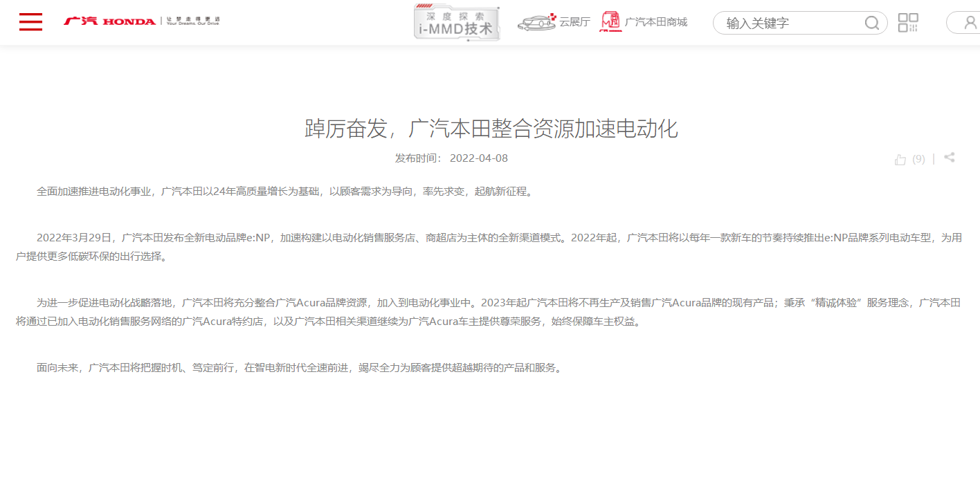Click the 发布时间 label
Screen dimensions: 980x482
[418, 158]
